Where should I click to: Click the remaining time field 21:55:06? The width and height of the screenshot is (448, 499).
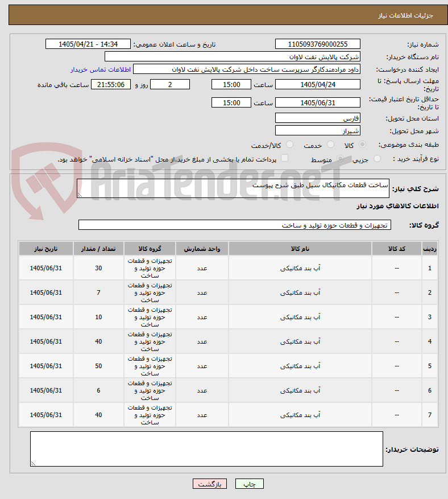111,84
